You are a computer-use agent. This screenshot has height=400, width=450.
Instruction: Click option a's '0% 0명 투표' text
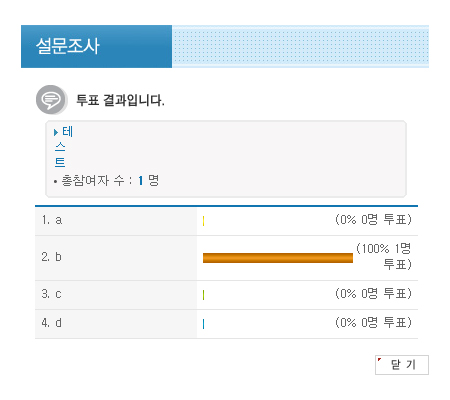[x=373, y=220]
